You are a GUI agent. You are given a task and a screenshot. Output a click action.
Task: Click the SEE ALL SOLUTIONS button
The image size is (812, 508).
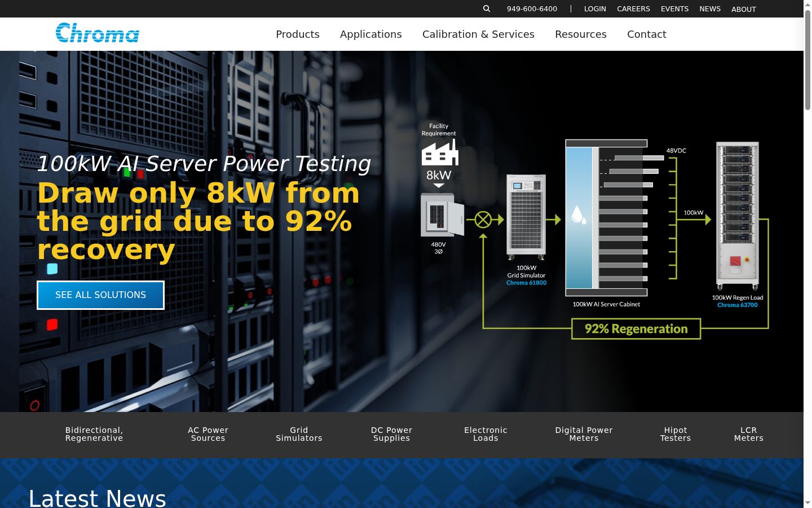point(100,295)
